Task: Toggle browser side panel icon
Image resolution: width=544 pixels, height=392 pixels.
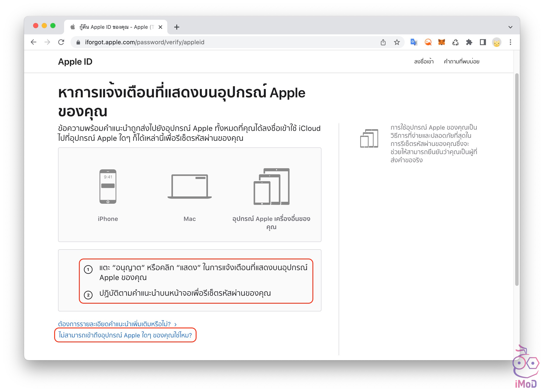Action: tap(483, 42)
